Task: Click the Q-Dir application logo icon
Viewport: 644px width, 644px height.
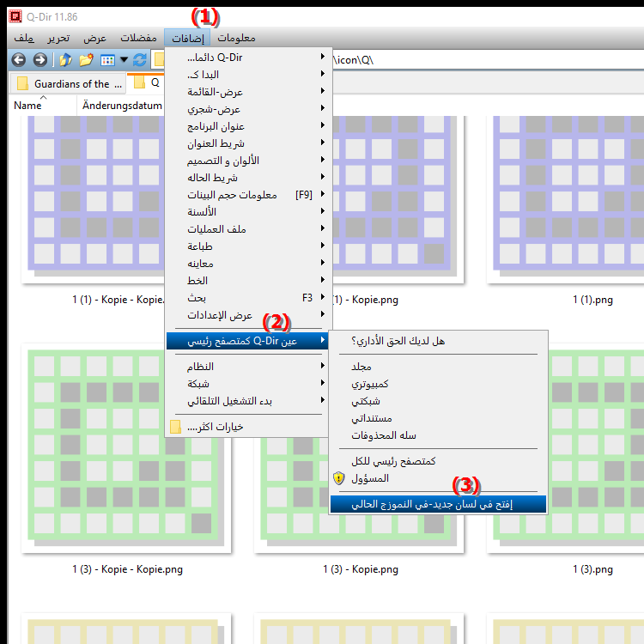Action: pos(15,17)
